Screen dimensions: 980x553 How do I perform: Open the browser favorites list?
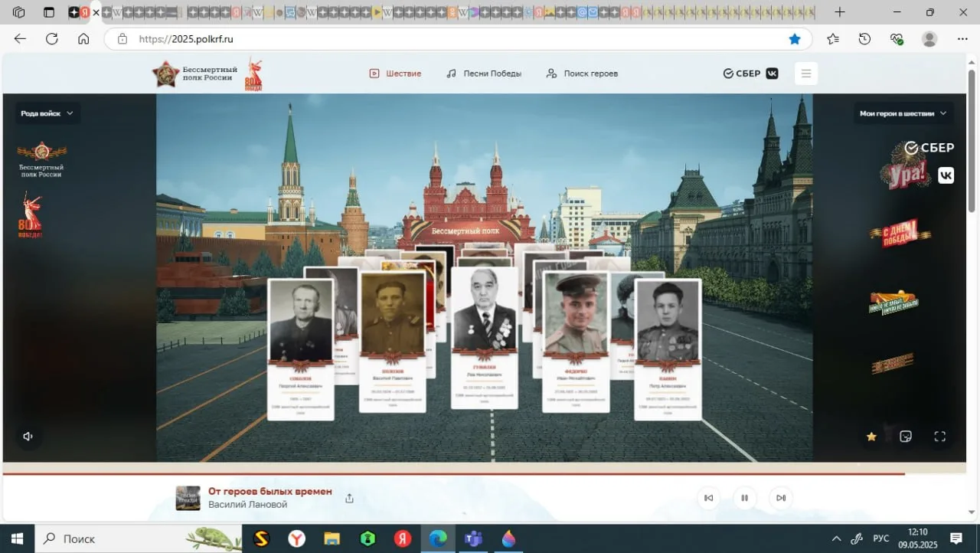click(833, 39)
